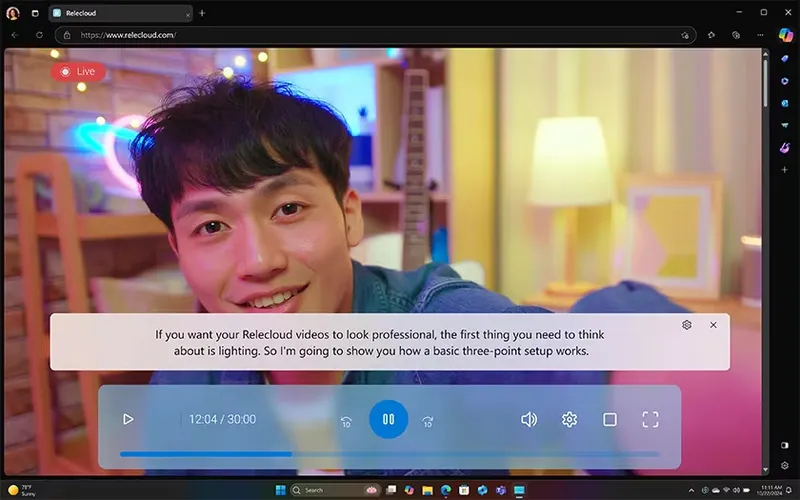Refresh the Relecloud page
800x500 pixels.
pos(39,35)
